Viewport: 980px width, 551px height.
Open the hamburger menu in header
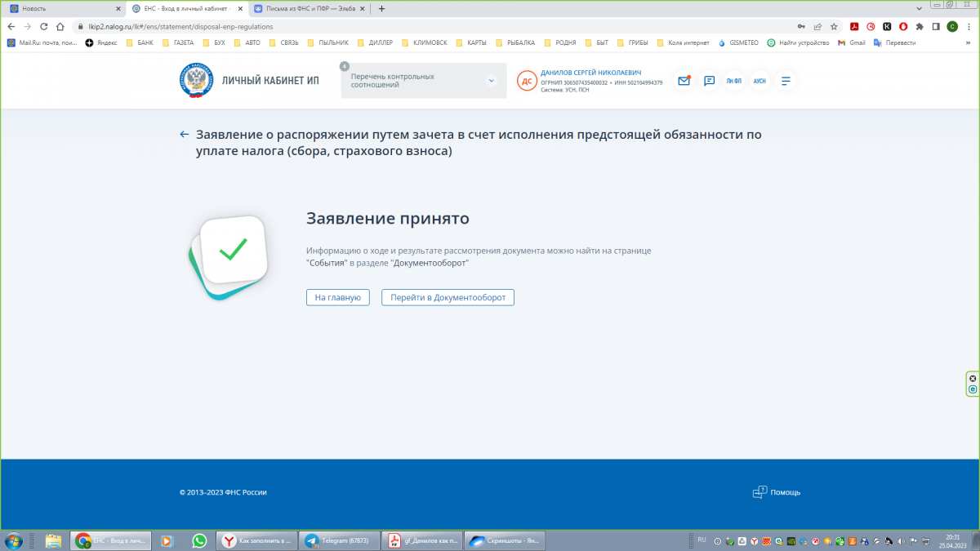click(x=786, y=81)
